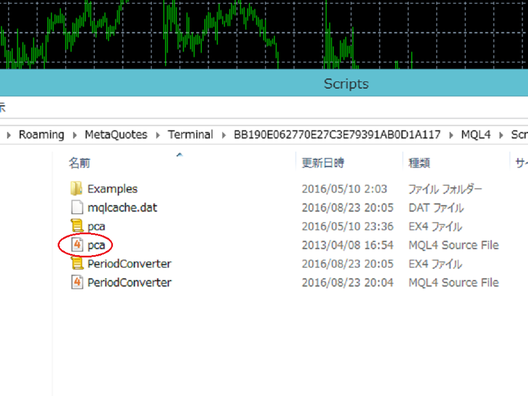Sort files by 種類 column
Viewport: 528px width, 396px height.
[419, 163]
